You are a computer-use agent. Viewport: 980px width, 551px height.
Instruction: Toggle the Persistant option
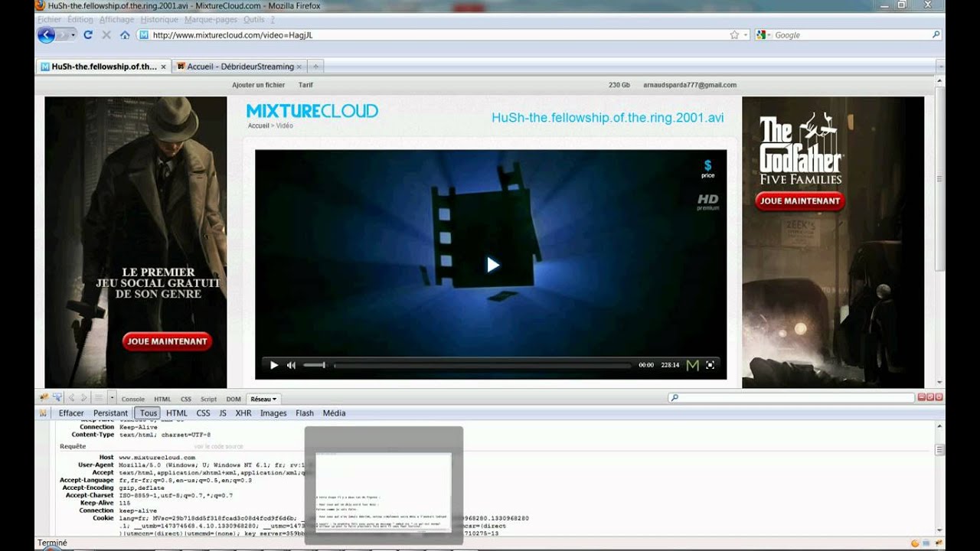[110, 413]
